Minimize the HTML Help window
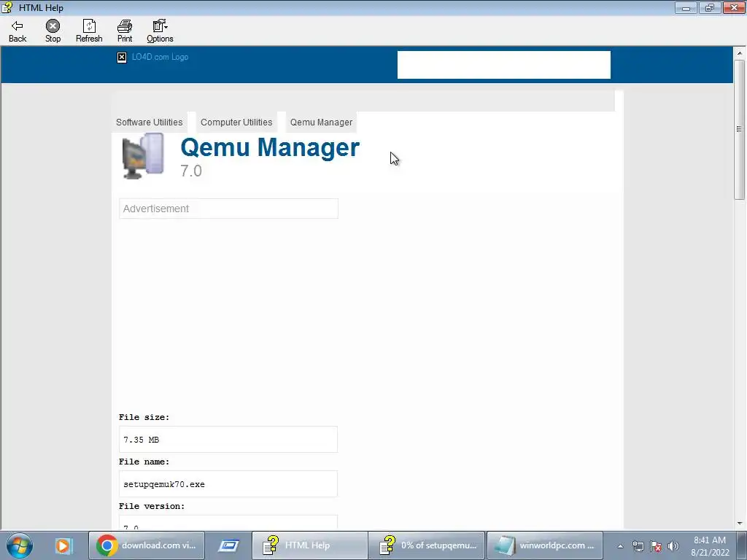The image size is (747, 560). (x=686, y=7)
